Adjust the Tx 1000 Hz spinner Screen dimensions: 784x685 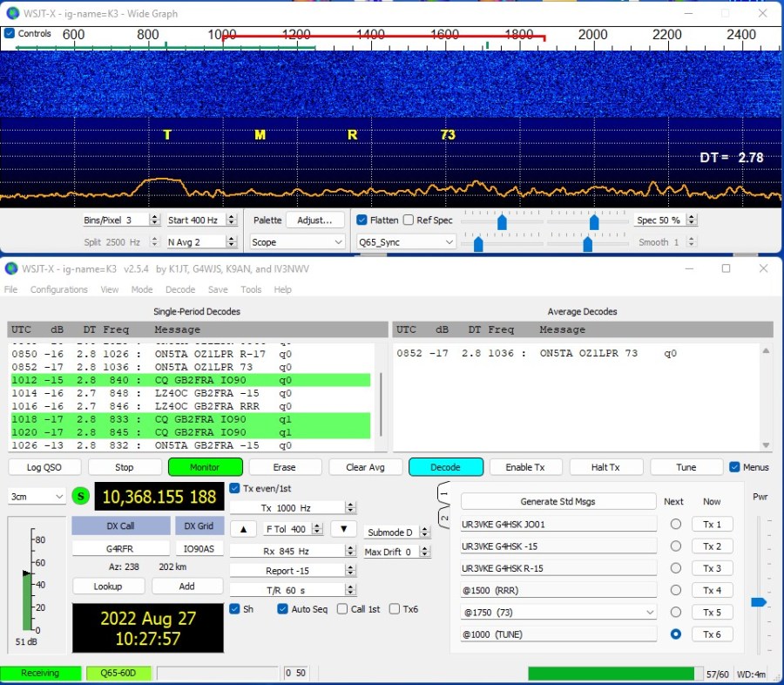coord(350,507)
